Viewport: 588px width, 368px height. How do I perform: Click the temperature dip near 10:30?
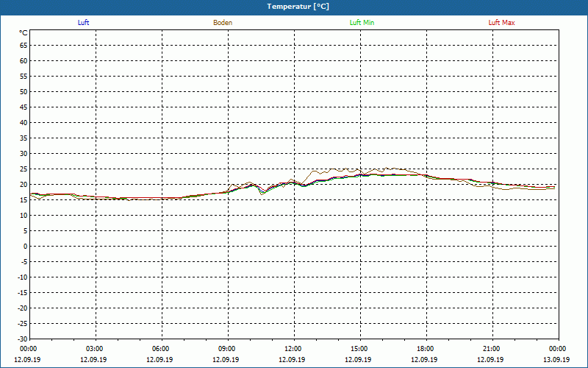[x=262, y=193]
